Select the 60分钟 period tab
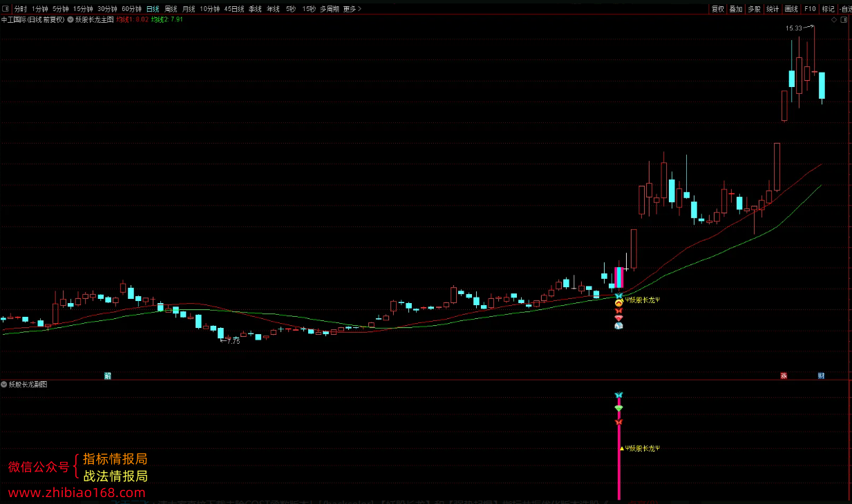The width and height of the screenshot is (852, 504). pyautogui.click(x=131, y=9)
